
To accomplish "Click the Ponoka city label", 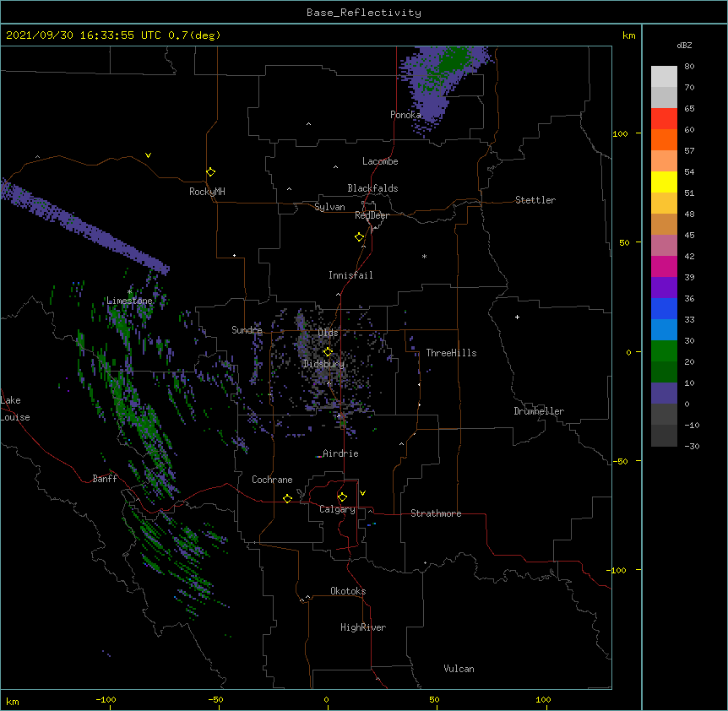I will pos(405,115).
